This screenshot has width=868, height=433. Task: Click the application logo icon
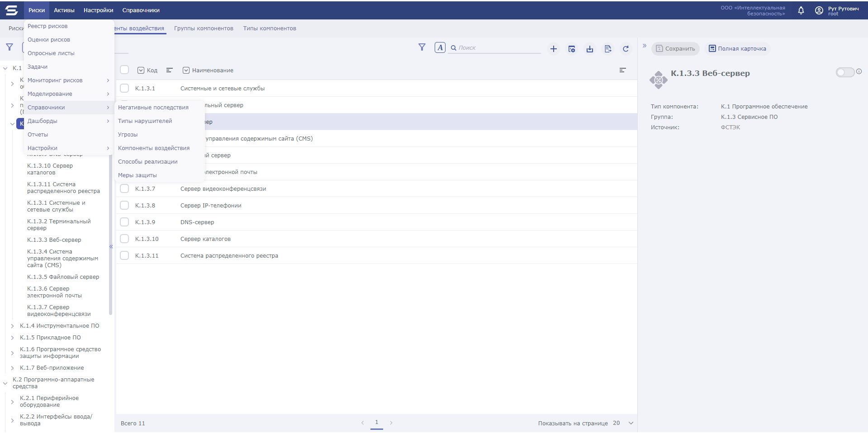[11, 10]
